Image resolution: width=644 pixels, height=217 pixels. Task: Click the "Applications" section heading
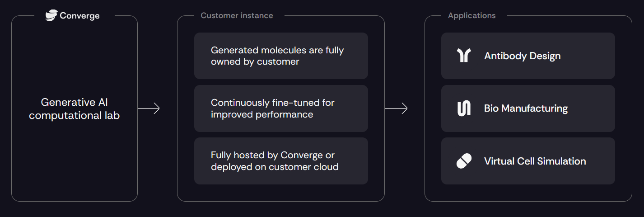tap(471, 15)
